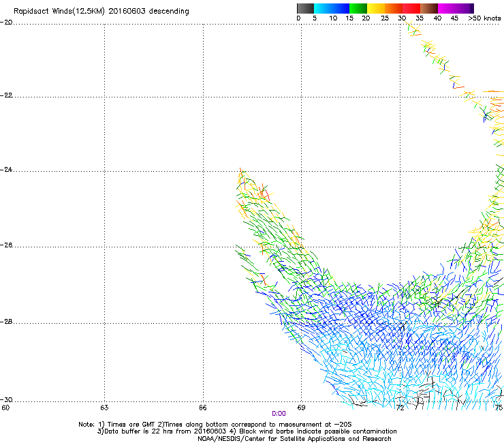The image size is (504, 443).
Task: Click the 'Data buffer is 22 hrs' note line
Action: coord(247,431)
